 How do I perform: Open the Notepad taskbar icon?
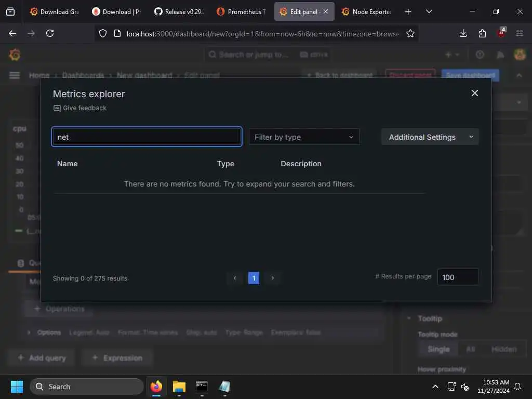click(x=224, y=387)
